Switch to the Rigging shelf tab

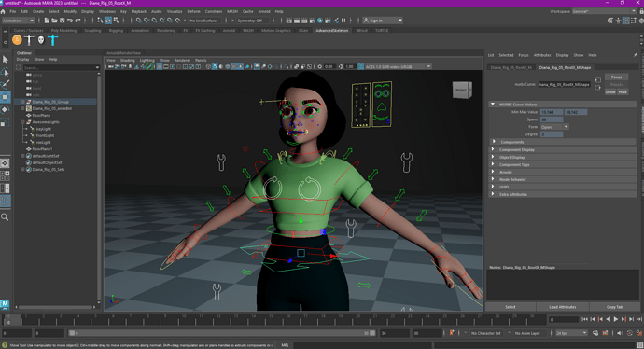116,31
